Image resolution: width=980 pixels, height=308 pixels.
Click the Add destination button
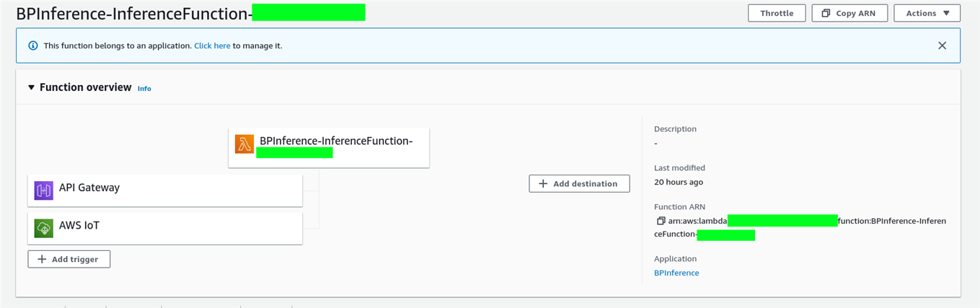579,183
